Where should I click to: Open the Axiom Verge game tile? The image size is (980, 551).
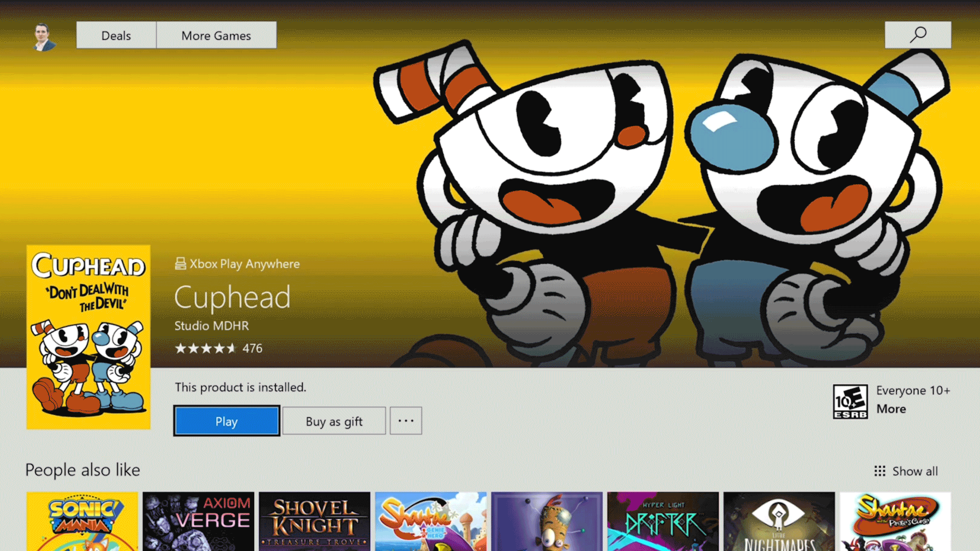click(199, 521)
